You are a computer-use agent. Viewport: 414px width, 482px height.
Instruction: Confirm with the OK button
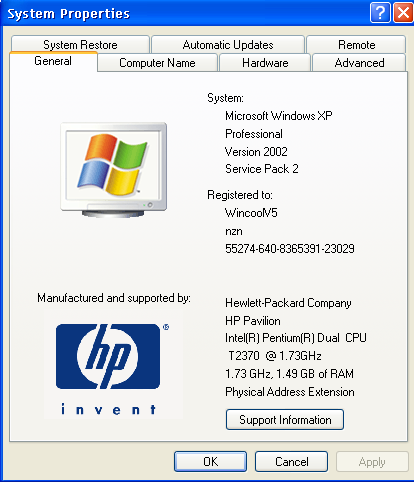211,462
